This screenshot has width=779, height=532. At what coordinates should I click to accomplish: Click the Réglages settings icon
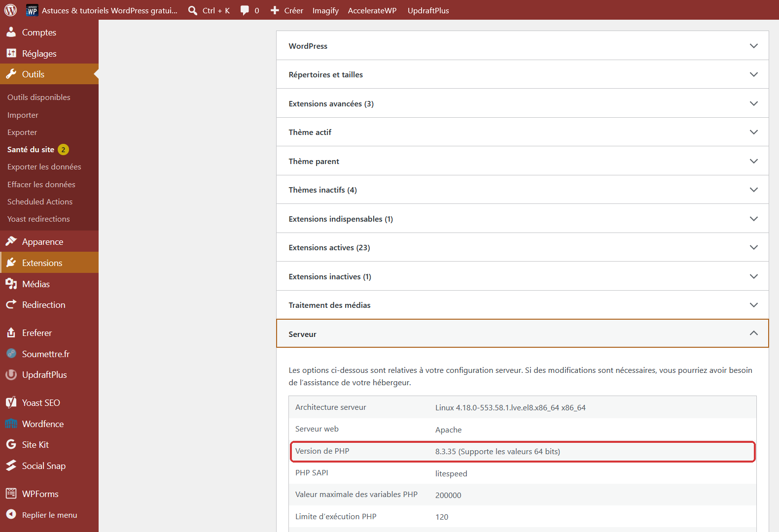(x=11, y=53)
